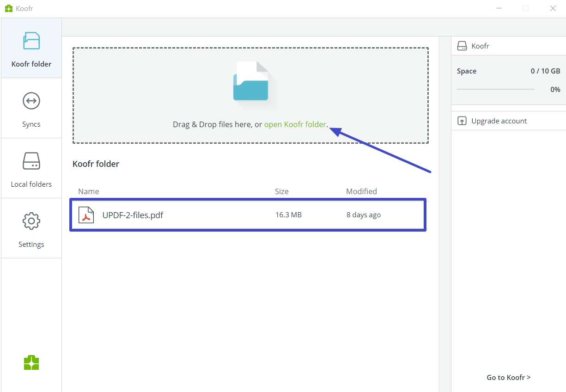Click the blue folder icon in drop area
The height and width of the screenshot is (392, 566).
(x=251, y=81)
